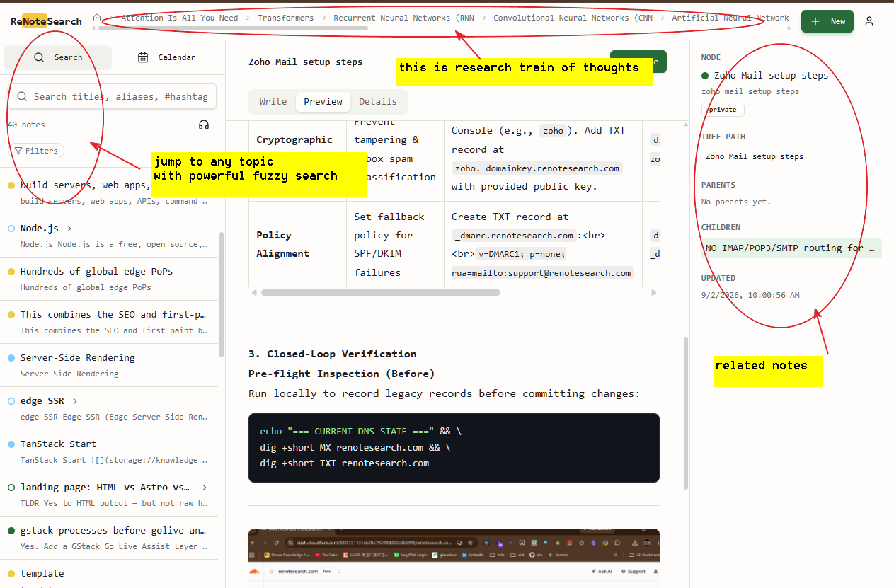Click the Pre-flight Inspection (Before) heading
This screenshot has width=894, height=588.
pos(341,374)
